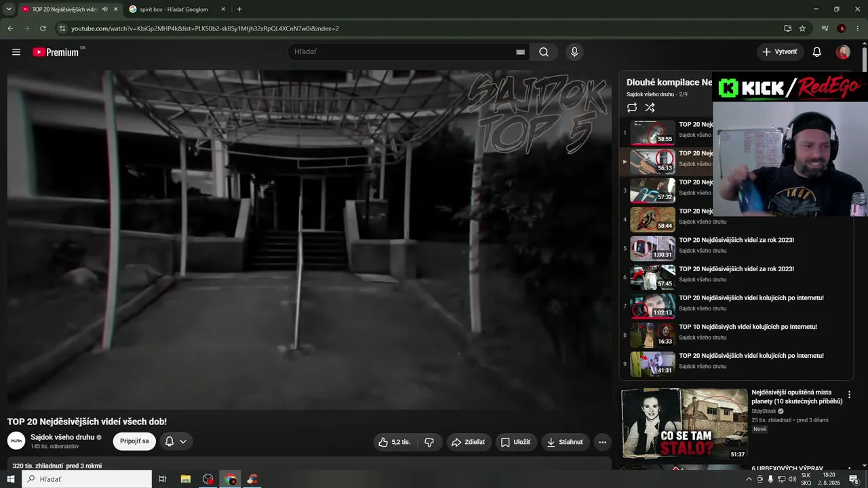This screenshot has width=868, height=488.
Task: Open Sajdok všeho druhu channel avatar
Action: point(16,441)
